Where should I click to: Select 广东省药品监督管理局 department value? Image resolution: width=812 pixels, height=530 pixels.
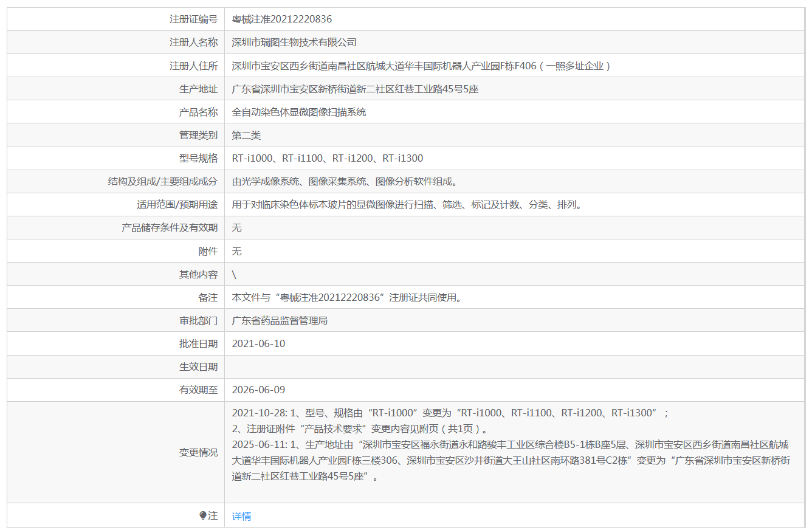280,320
